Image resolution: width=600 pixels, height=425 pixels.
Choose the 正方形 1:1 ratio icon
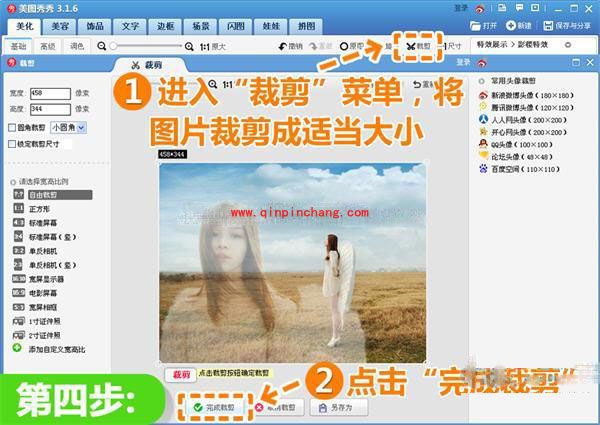(x=18, y=208)
